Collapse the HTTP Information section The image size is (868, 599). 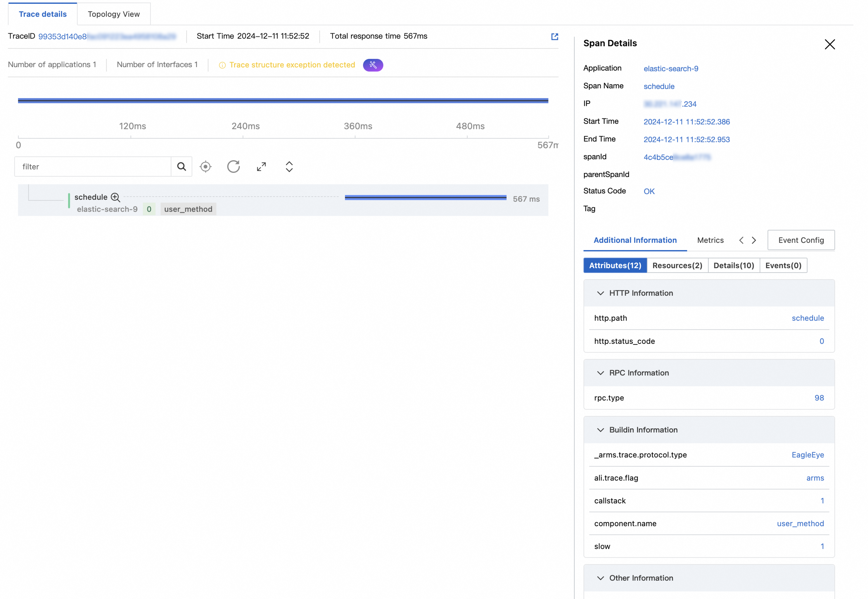pyautogui.click(x=600, y=293)
